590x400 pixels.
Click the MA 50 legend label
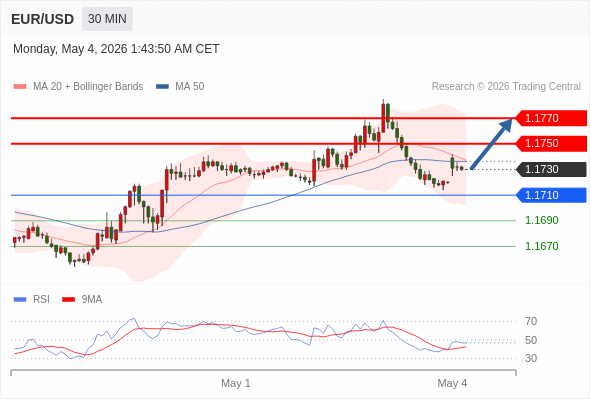pyautogui.click(x=190, y=87)
